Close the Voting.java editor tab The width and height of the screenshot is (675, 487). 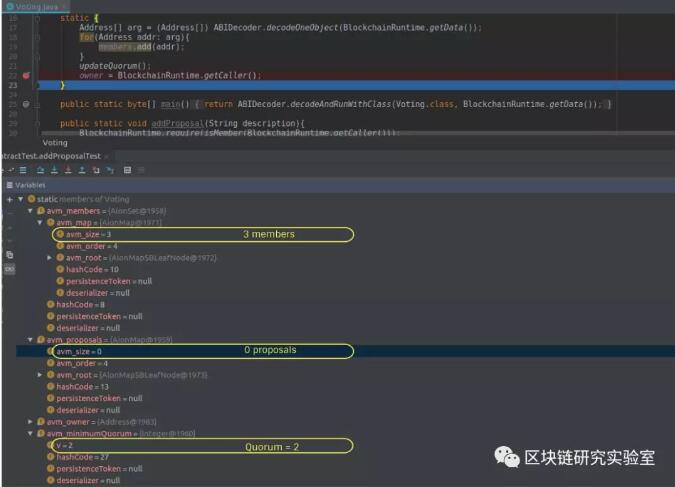pyautogui.click(x=64, y=6)
